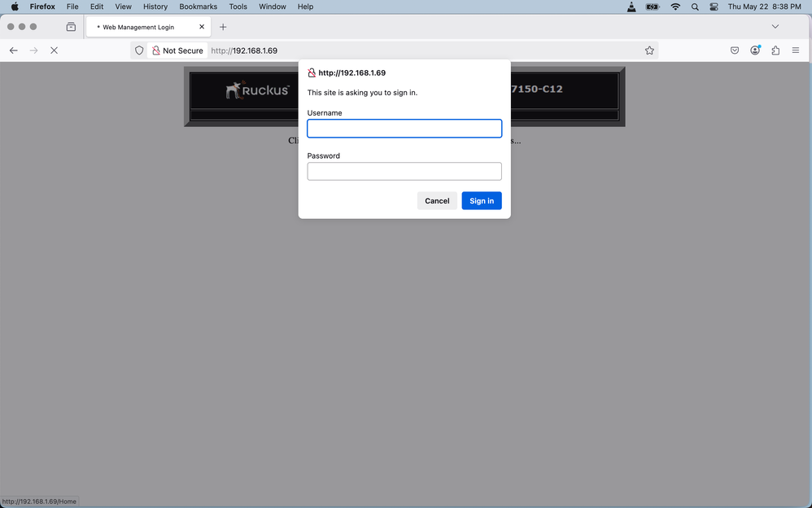
Task: Click the VLC icon in the menu bar
Action: tap(631, 7)
